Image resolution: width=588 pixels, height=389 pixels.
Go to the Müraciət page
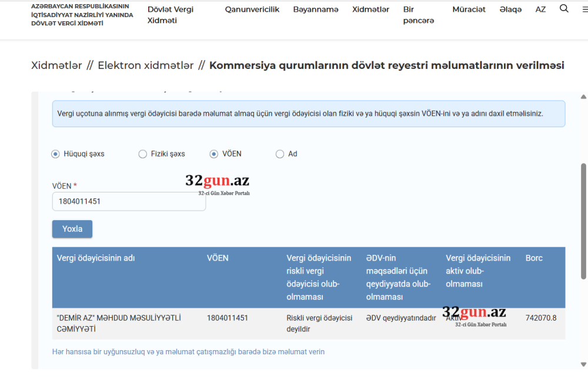469,9
